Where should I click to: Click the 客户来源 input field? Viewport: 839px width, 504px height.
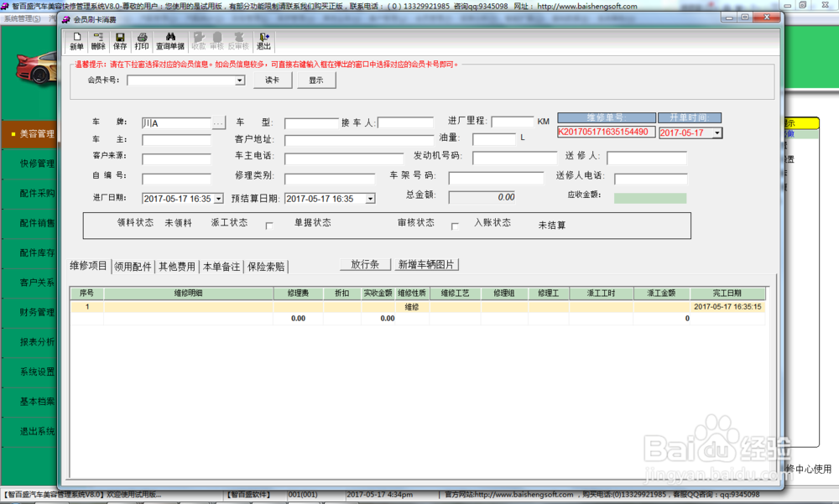[176, 158]
